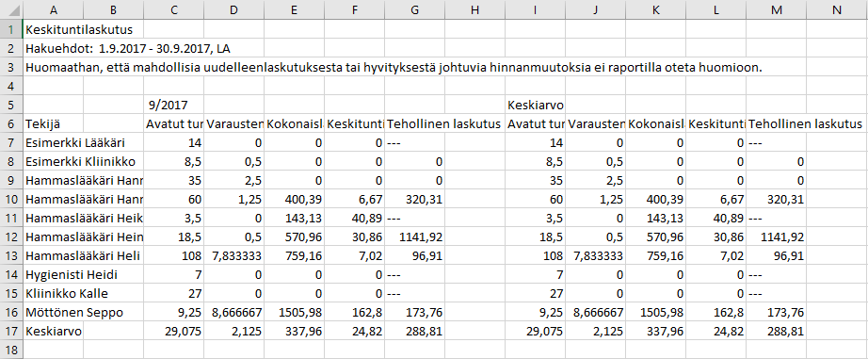868x359 pixels.
Task: Select column header N
Action: pyautogui.click(x=837, y=9)
